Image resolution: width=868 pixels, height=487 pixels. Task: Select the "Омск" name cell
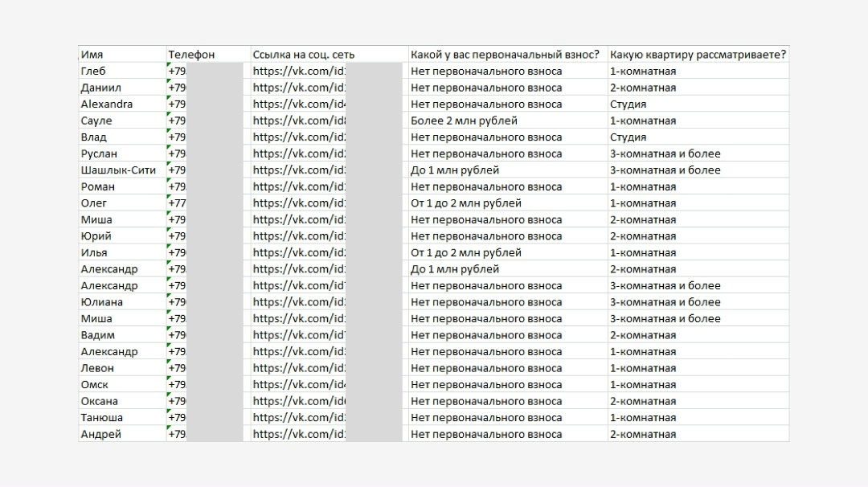click(95, 384)
